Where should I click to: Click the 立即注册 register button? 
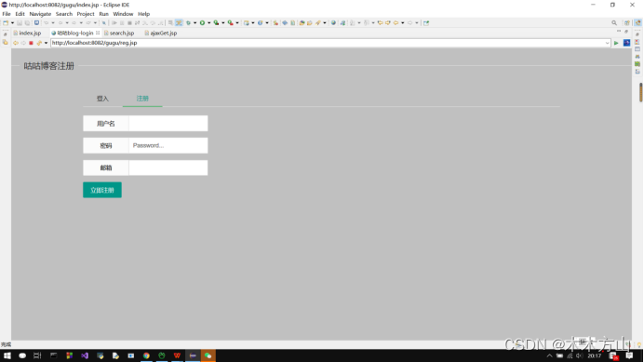(102, 190)
